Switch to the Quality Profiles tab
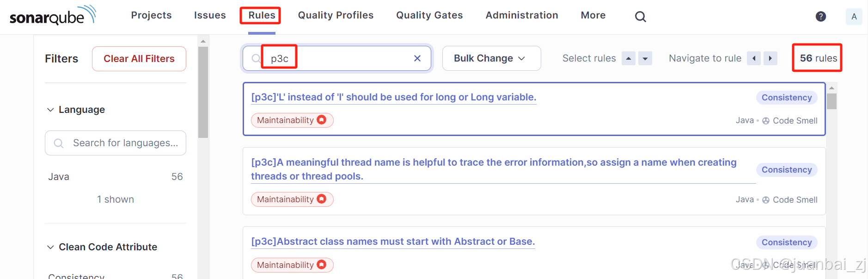868x279 pixels. [x=336, y=15]
